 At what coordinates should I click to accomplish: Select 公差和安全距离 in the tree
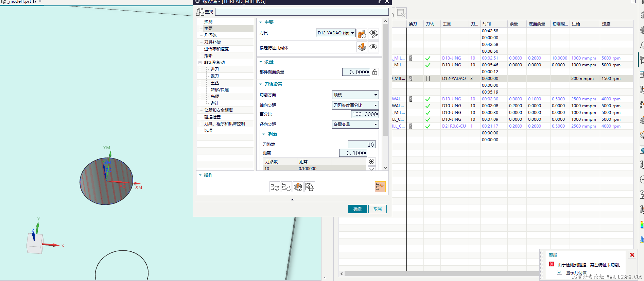pyautogui.click(x=219, y=110)
